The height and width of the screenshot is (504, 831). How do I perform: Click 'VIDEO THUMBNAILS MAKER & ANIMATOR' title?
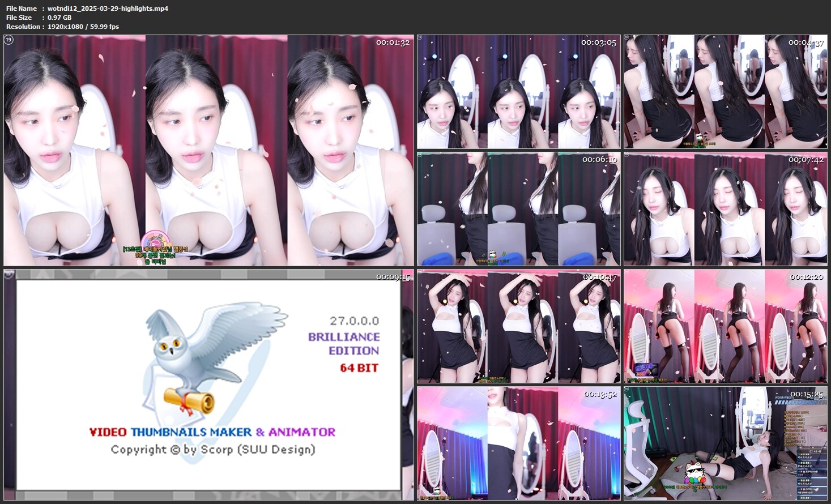[212, 432]
